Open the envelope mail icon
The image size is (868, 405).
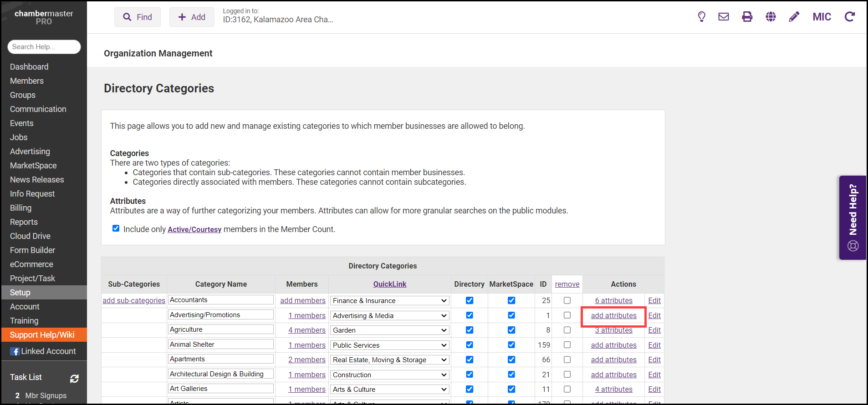[x=724, y=17]
